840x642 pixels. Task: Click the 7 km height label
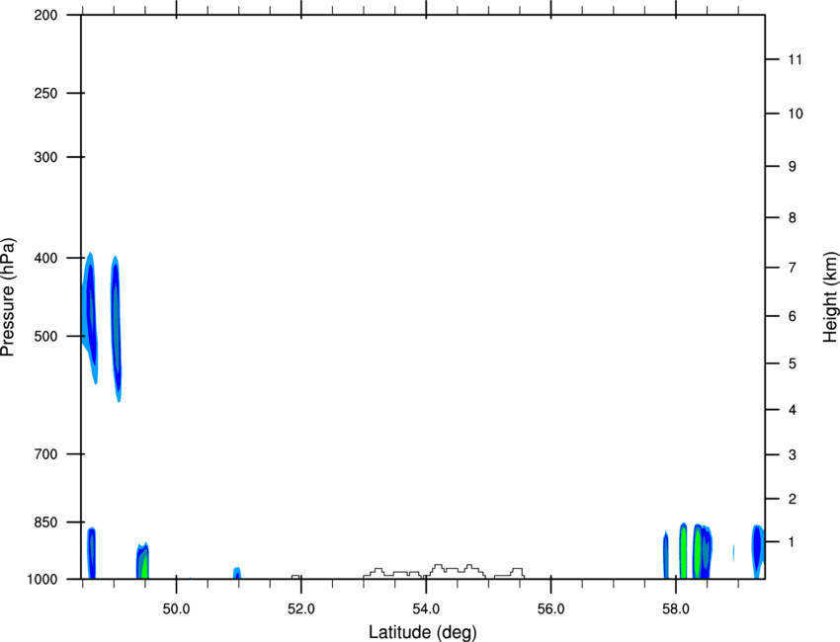[793, 268]
